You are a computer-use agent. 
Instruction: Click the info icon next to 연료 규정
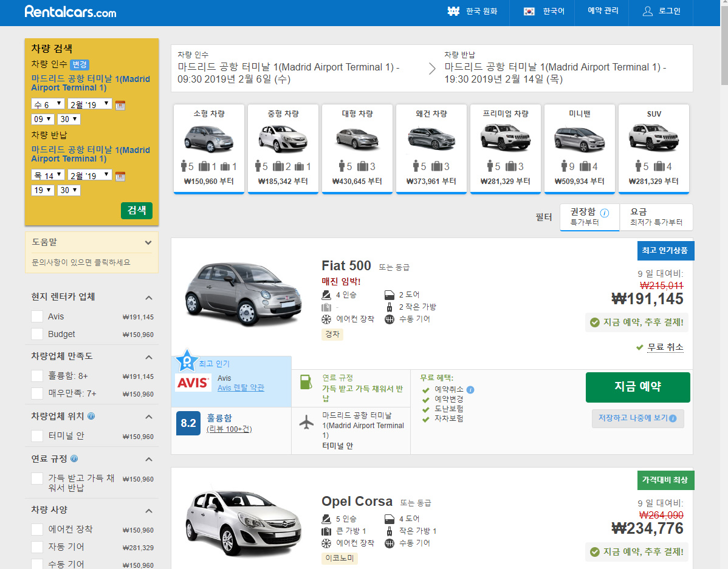[74, 458]
